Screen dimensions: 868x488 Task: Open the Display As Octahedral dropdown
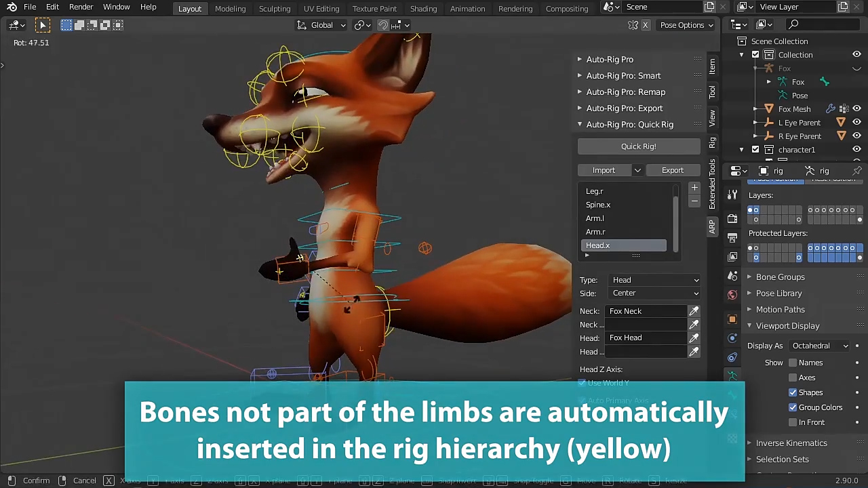(819, 346)
